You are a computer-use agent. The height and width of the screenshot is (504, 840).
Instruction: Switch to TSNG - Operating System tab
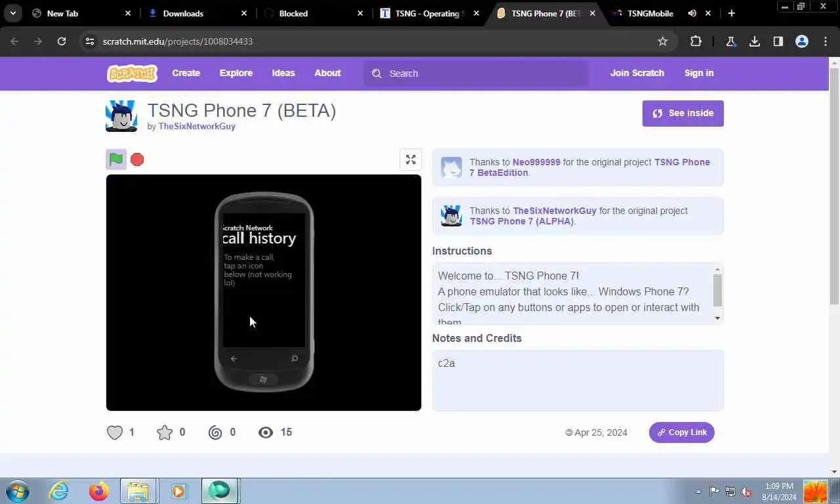pyautogui.click(x=430, y=13)
